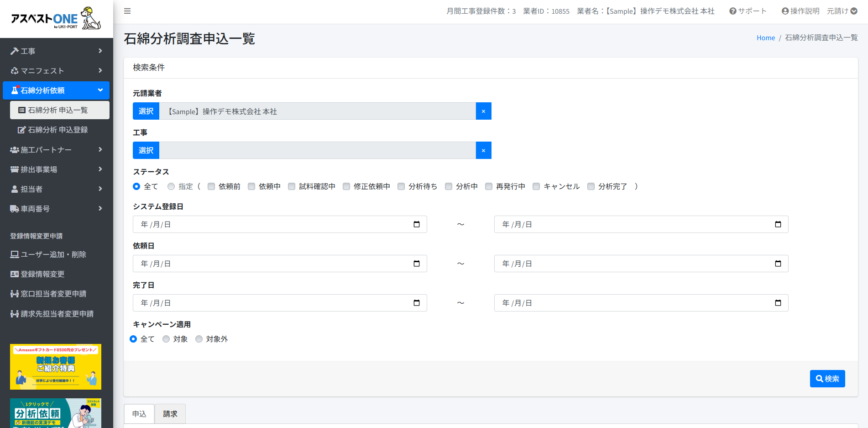This screenshot has width=868, height=428.
Task: Open calendar picker for 完了日 end date
Action: (x=778, y=303)
